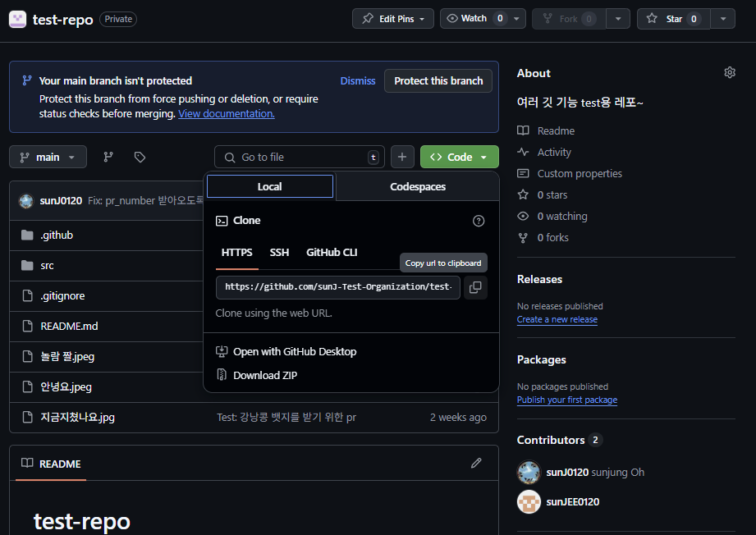The height and width of the screenshot is (535, 756).
Task: Toggle the green Code dropdown
Action: click(x=460, y=157)
